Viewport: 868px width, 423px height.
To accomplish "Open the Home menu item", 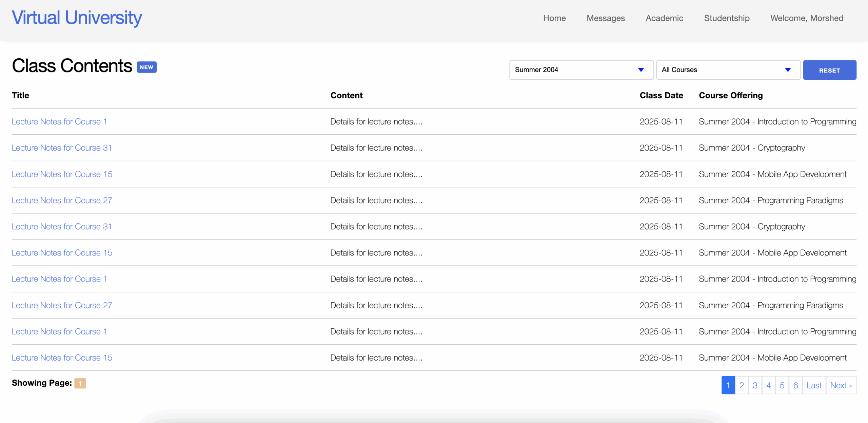I will click(x=554, y=18).
